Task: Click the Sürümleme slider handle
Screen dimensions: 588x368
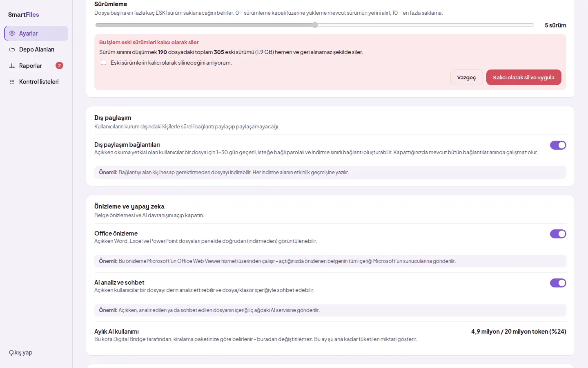Action: (315, 25)
